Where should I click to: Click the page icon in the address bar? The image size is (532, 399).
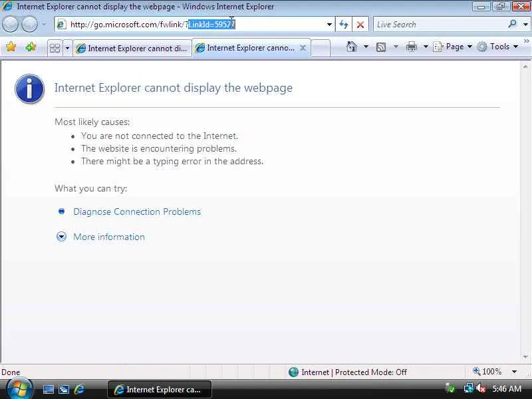tap(61, 25)
